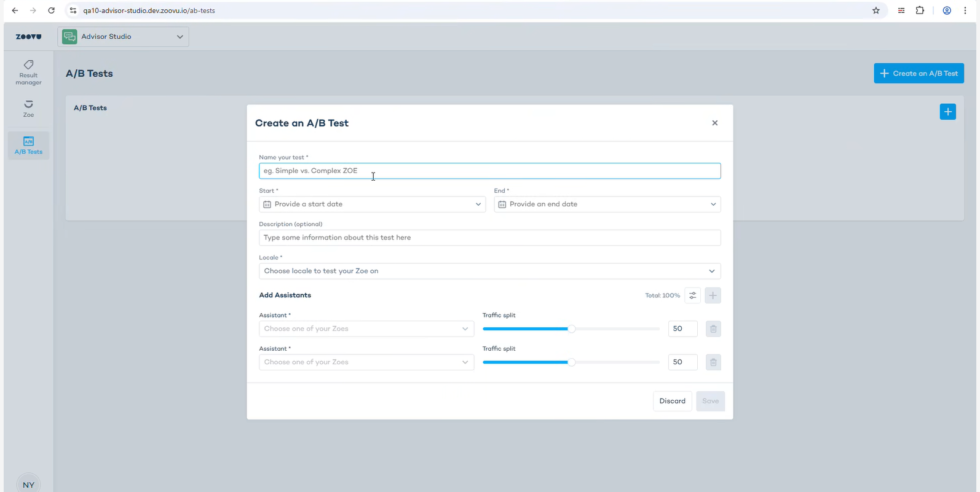Viewport: 980px width, 492px height.
Task: Open the End date picker
Action: 607,204
